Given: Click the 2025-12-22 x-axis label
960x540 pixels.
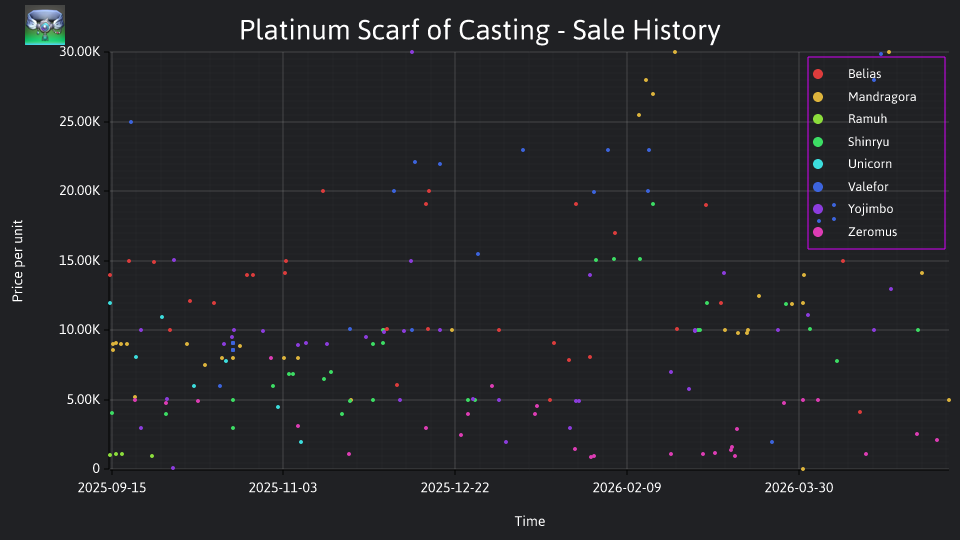Looking at the screenshot, I should point(455,488).
